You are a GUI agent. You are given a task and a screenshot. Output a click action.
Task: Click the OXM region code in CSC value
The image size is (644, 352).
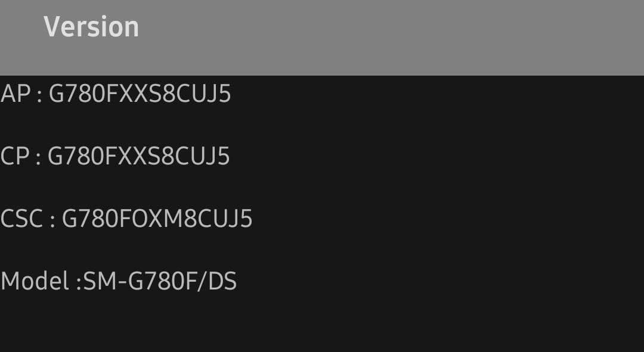(157, 219)
